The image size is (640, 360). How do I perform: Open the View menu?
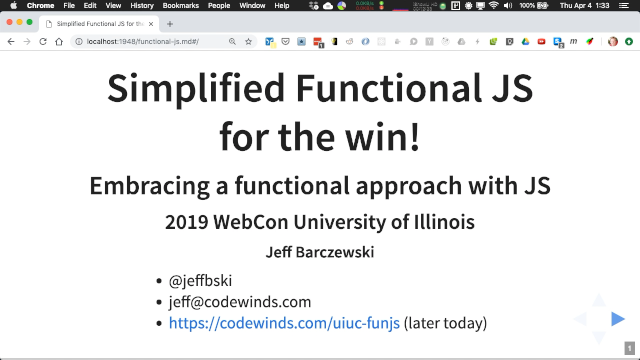113,5
